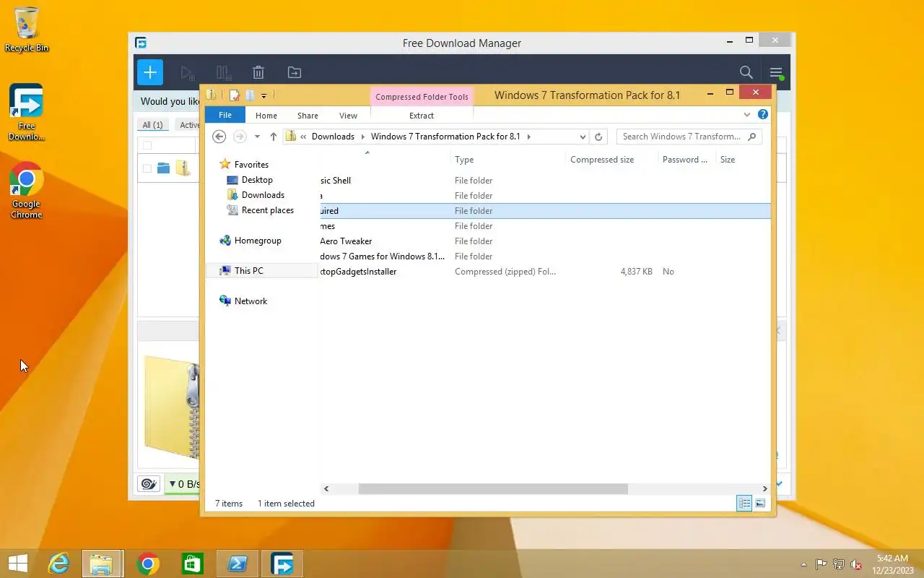Click the breadcrumb arrow after Downloads
924x578 pixels.
coord(363,137)
